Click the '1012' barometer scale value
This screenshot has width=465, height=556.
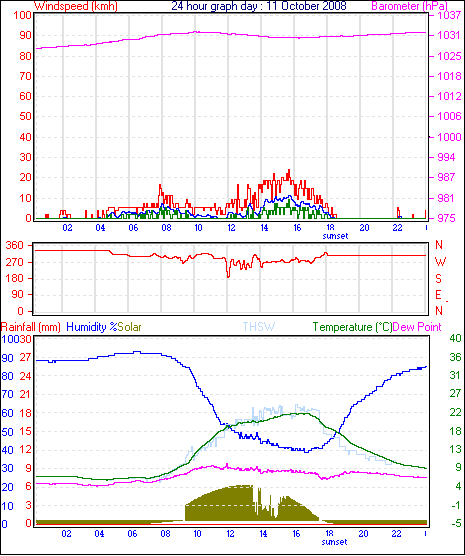click(449, 96)
